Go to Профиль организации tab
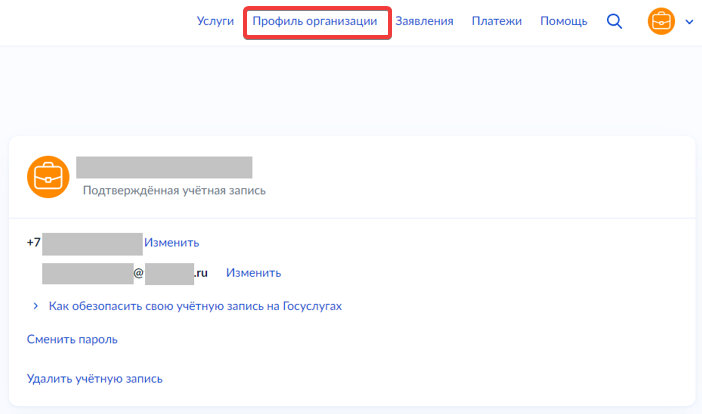Viewport: 702px width, 414px height. click(x=315, y=21)
